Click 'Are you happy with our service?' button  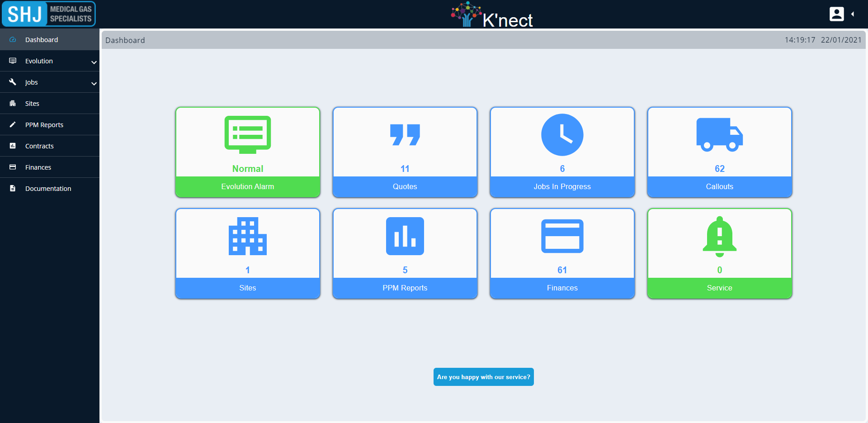click(484, 377)
